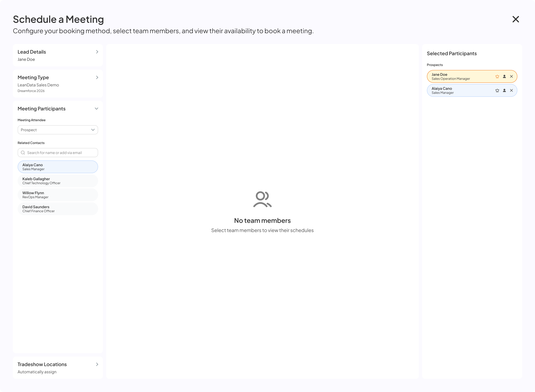Image resolution: width=535 pixels, height=392 pixels.
Task: Expand the Meeting Type section
Action: (97, 78)
